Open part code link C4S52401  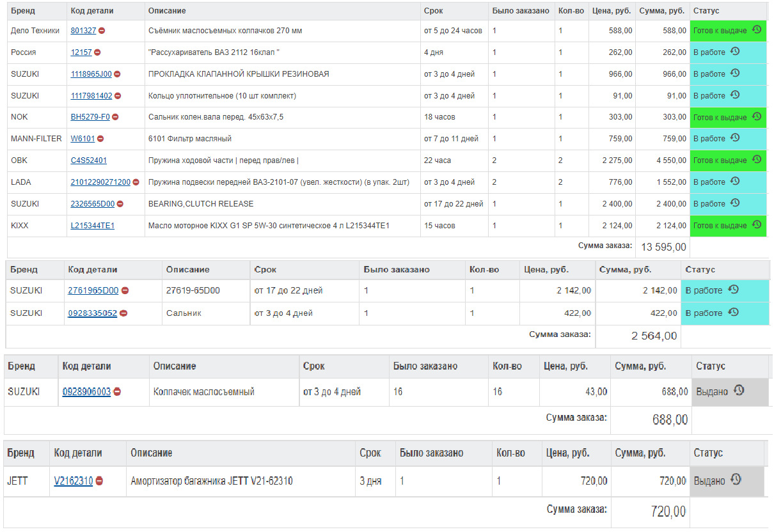coord(89,160)
